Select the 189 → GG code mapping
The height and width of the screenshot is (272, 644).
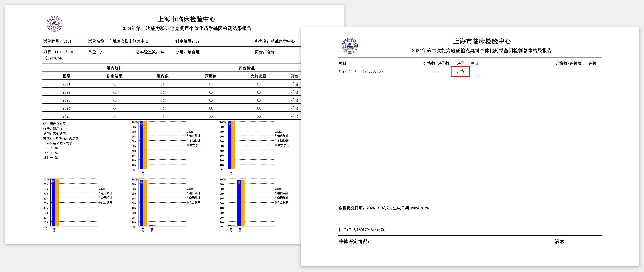tap(51, 158)
